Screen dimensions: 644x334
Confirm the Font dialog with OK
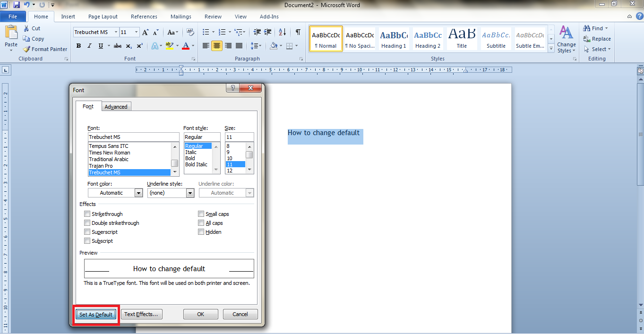point(201,314)
